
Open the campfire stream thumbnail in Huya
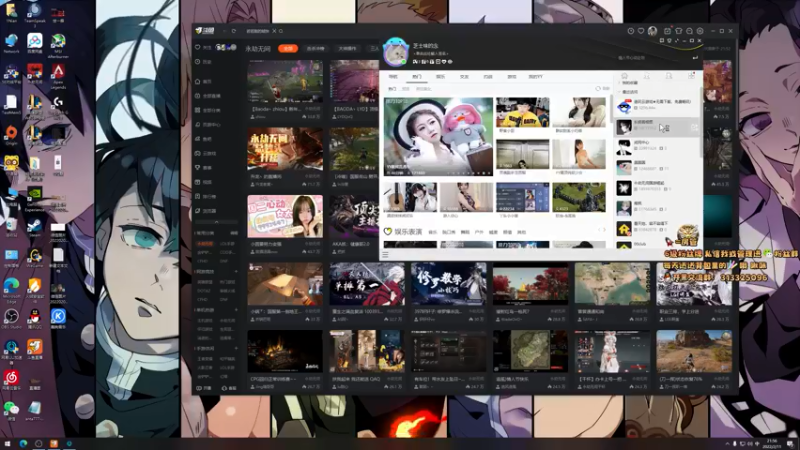(x=285, y=351)
